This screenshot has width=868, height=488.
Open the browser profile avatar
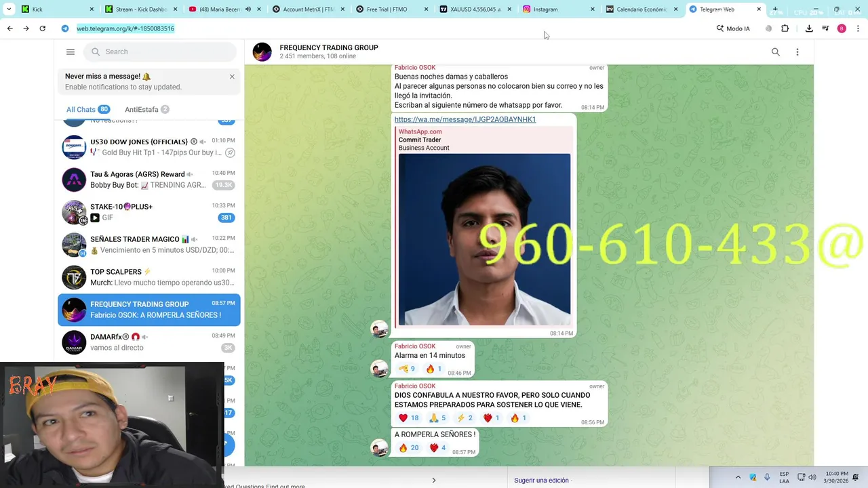[x=842, y=28]
